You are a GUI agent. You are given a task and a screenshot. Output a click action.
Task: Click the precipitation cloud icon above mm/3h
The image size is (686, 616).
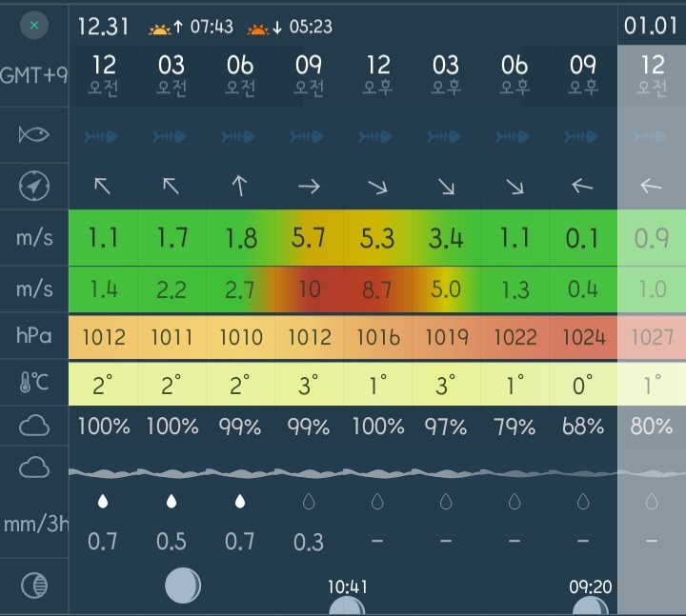pos(34,467)
